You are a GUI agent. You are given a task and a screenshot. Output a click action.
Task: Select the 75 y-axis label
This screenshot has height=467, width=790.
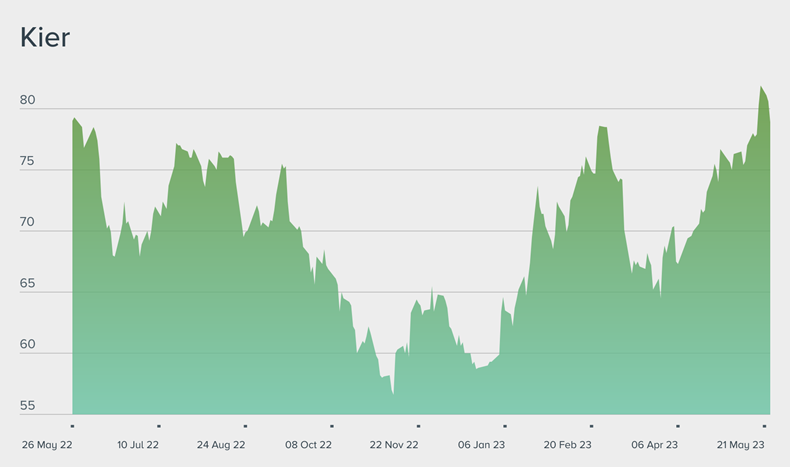[27, 162]
